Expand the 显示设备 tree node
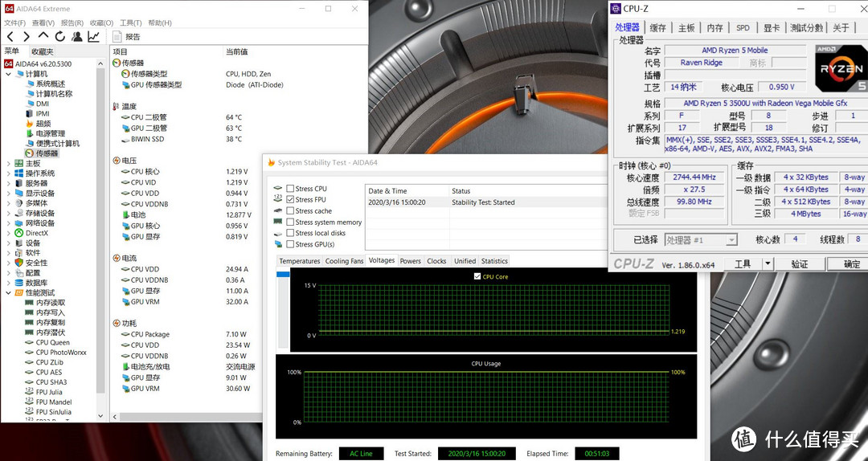Viewport: 868px width, 461px height. [8, 193]
